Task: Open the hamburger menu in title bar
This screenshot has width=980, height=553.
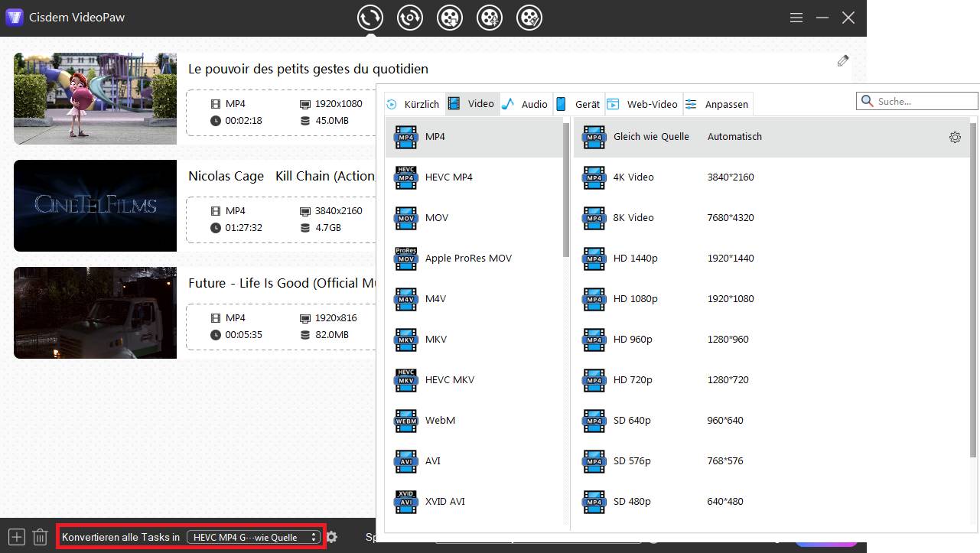Action: [x=796, y=18]
